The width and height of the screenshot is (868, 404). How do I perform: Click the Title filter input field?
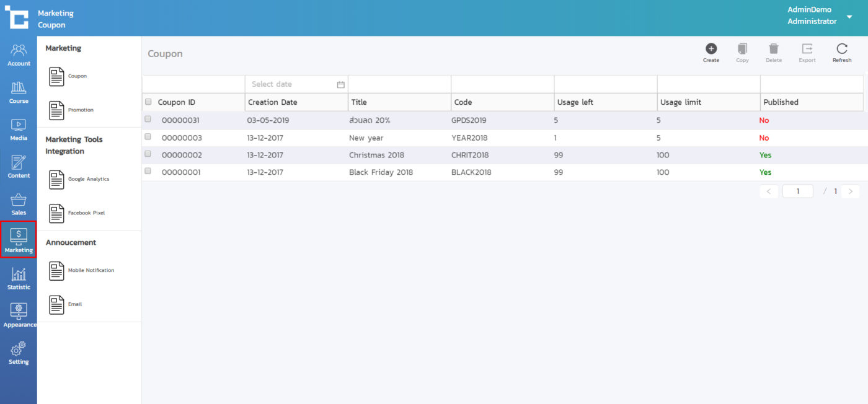tap(399, 84)
